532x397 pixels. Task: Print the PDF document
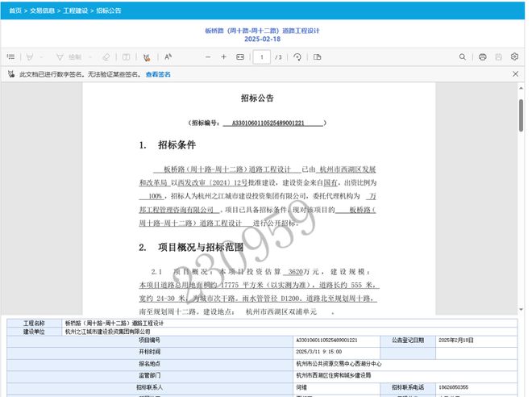483,57
